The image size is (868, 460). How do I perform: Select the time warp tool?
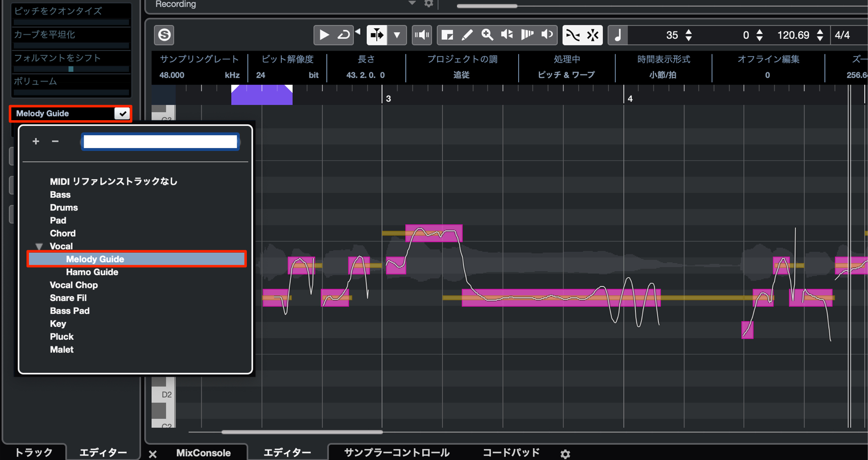point(527,35)
